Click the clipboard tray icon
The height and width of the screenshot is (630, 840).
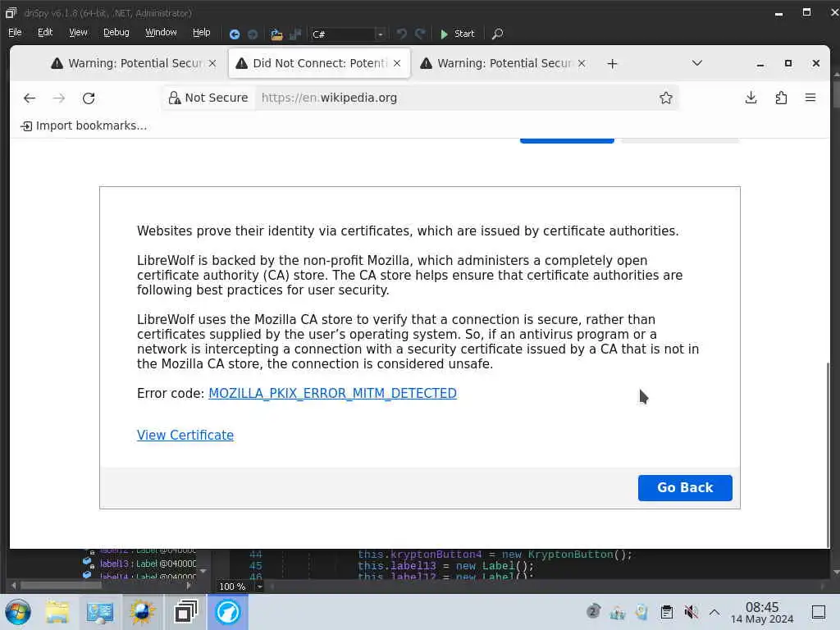[x=666, y=612]
